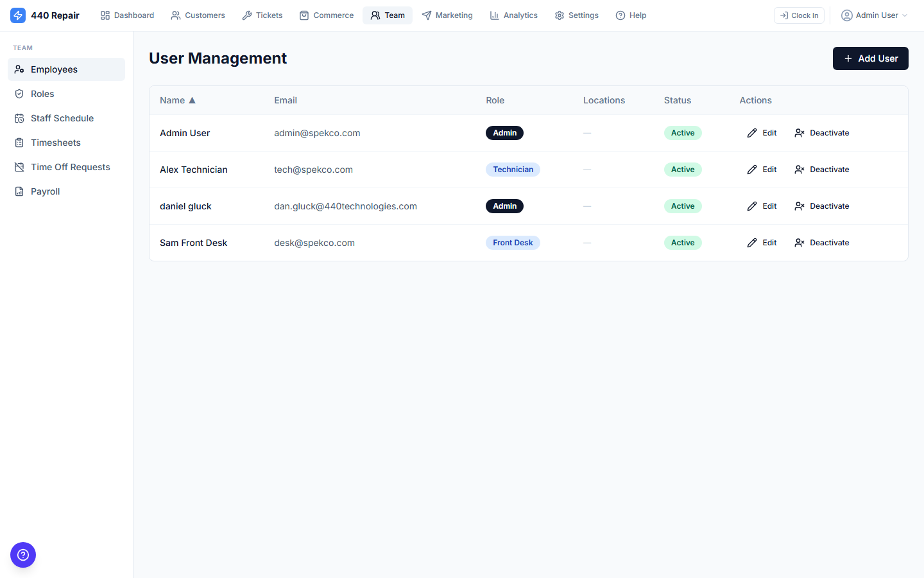Toggle the Name column sort arrow
924x578 pixels.
[x=192, y=100]
